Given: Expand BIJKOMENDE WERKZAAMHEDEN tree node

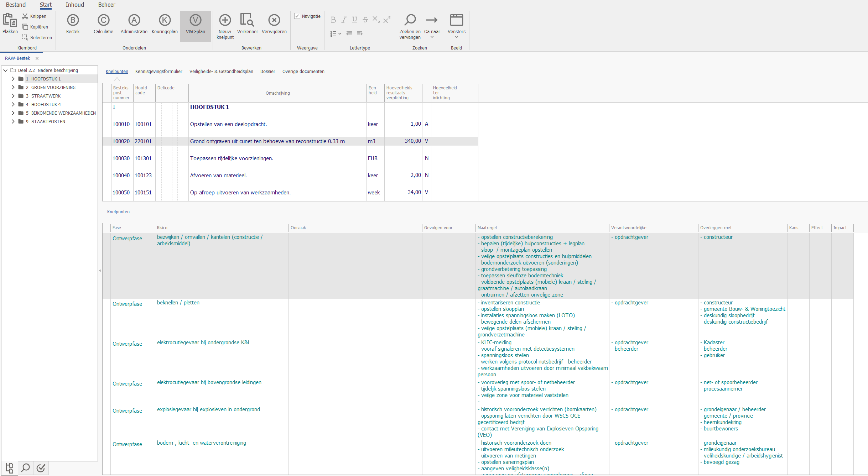Looking at the screenshot, I should [13, 113].
